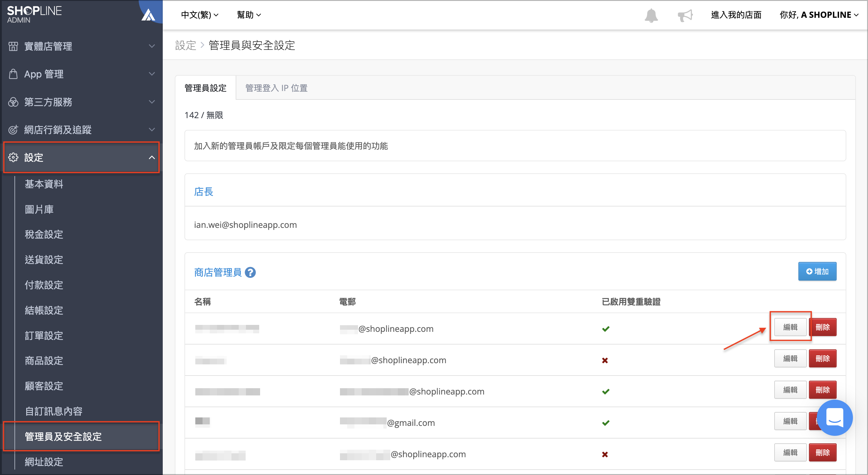Open the 你好, A SHOPLINE account dropdown

[819, 15]
